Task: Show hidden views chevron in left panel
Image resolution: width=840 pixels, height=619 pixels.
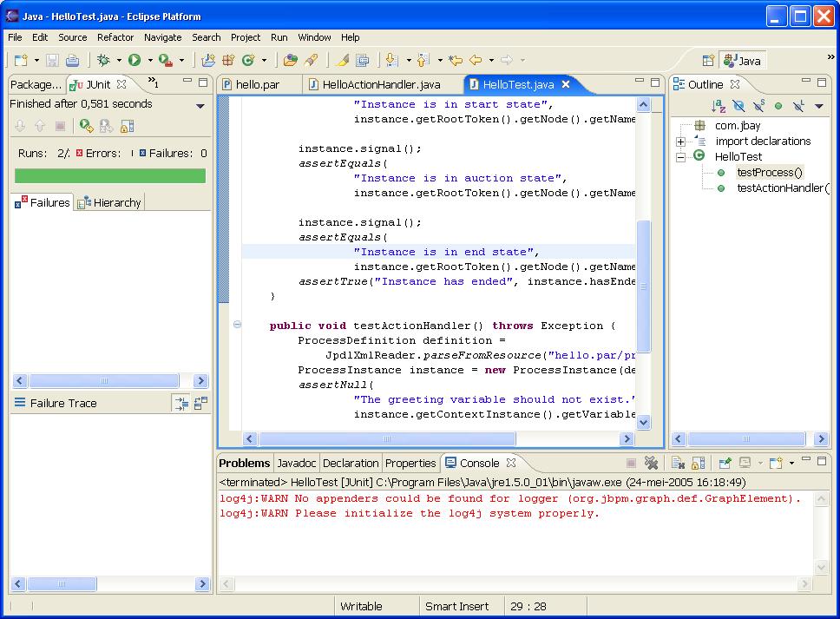Action: (x=154, y=82)
